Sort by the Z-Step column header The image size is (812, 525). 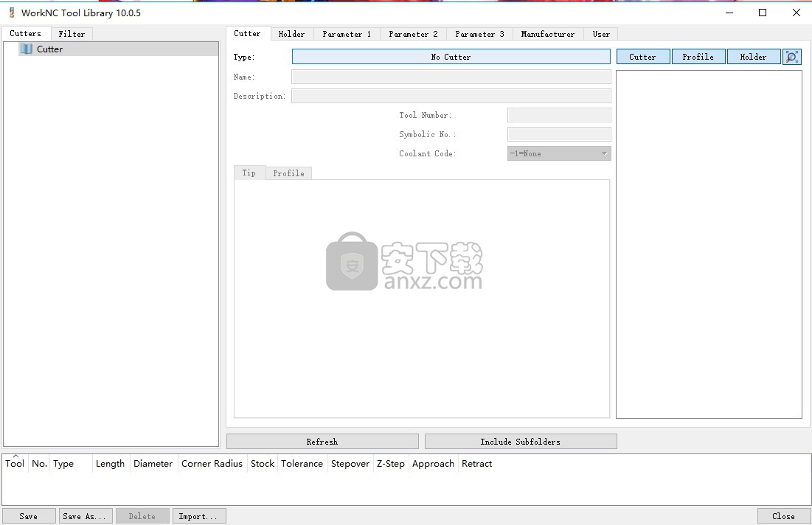coord(391,464)
